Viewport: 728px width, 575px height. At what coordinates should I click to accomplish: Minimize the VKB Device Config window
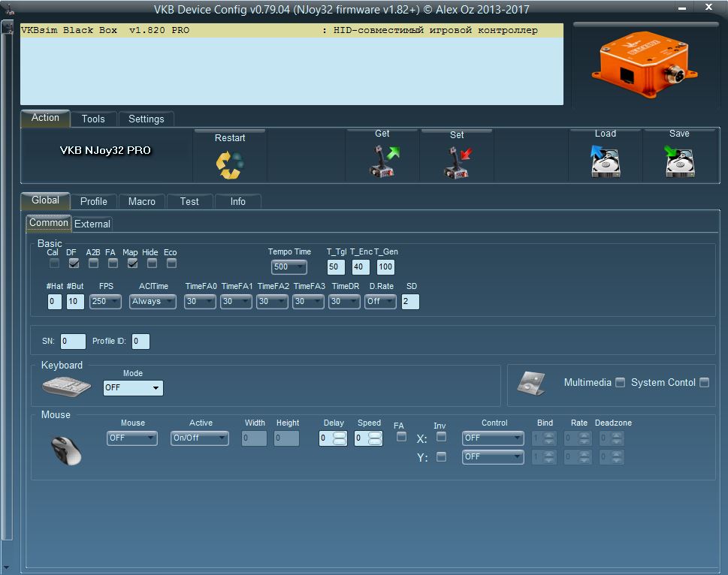(x=682, y=8)
